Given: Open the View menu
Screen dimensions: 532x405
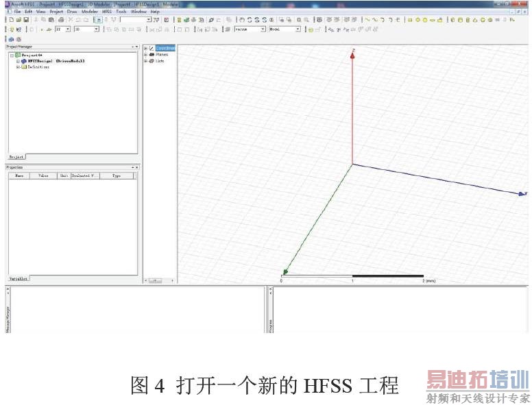Looking at the screenshot, I should click(40, 12).
